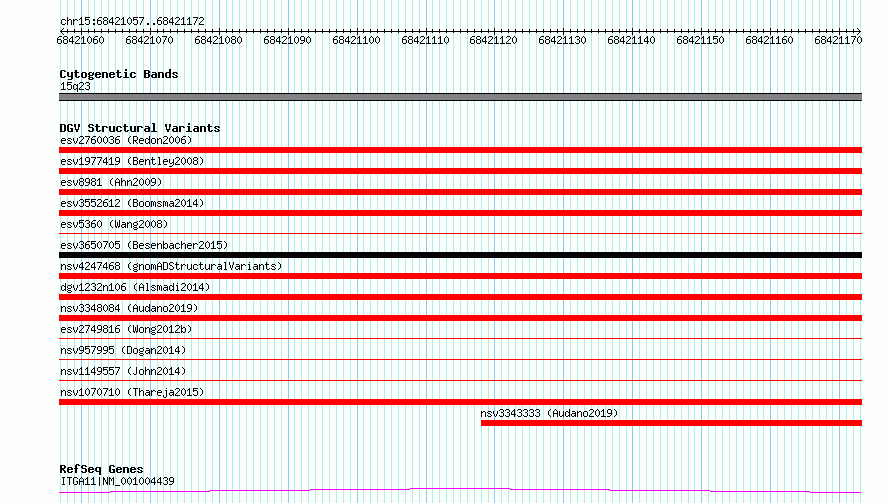
Task: Click the black bar under esv3650705 (Besenbacher2015)
Action: pos(460,255)
